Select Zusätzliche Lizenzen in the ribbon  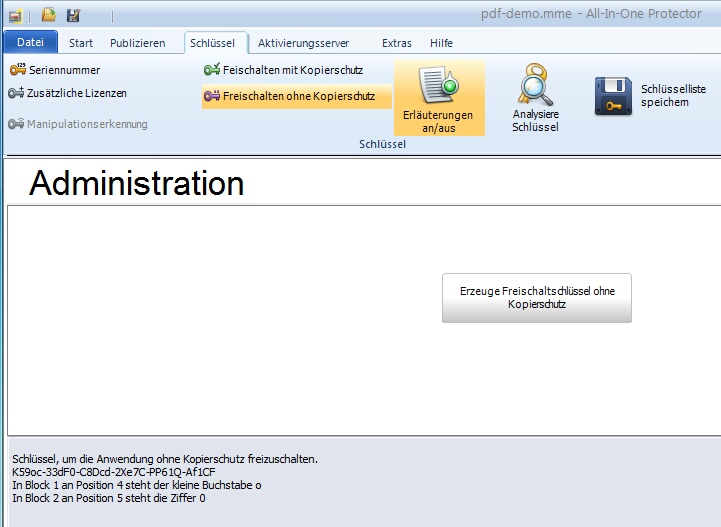coord(68,93)
